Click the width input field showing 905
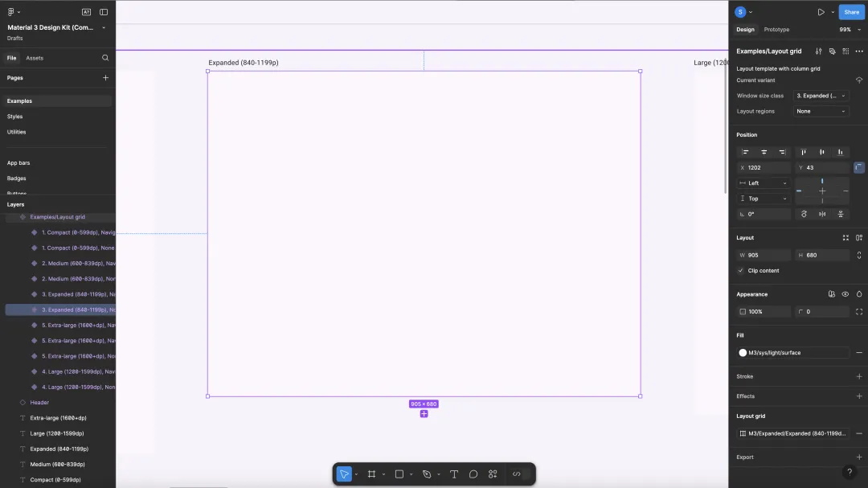This screenshot has height=488, width=868. (768, 255)
